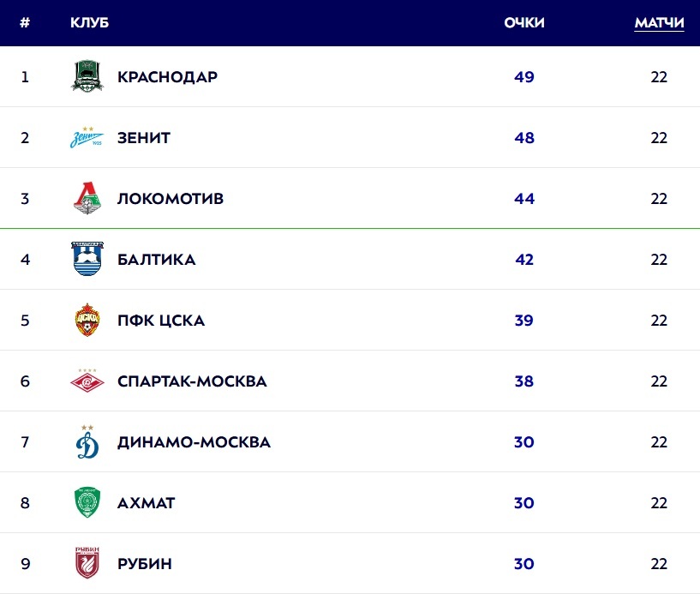This screenshot has width=700, height=594.
Task: Click the # rank column header
Action: point(25,22)
